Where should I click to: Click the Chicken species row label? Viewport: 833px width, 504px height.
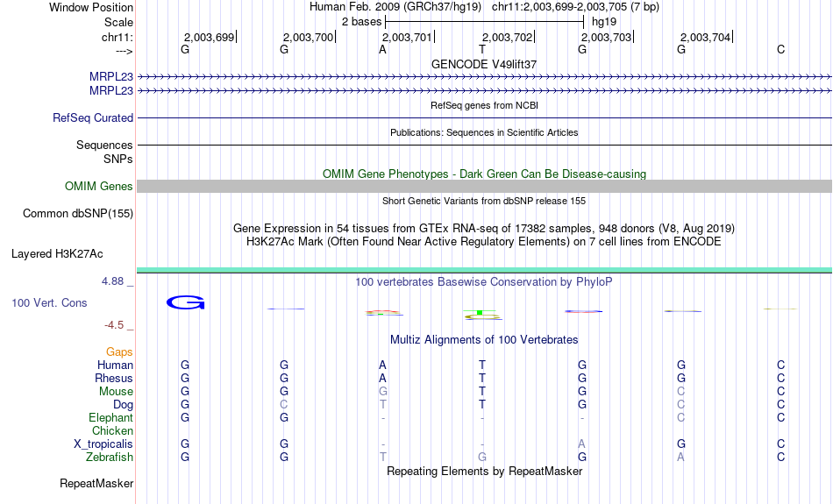click(112, 430)
